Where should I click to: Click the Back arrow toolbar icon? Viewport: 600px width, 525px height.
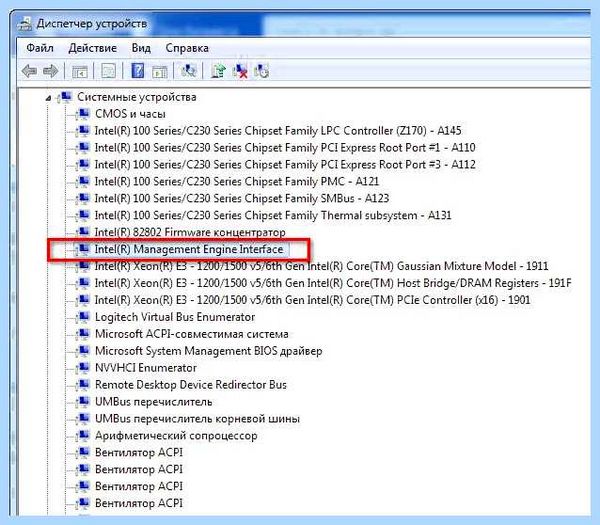[29, 71]
